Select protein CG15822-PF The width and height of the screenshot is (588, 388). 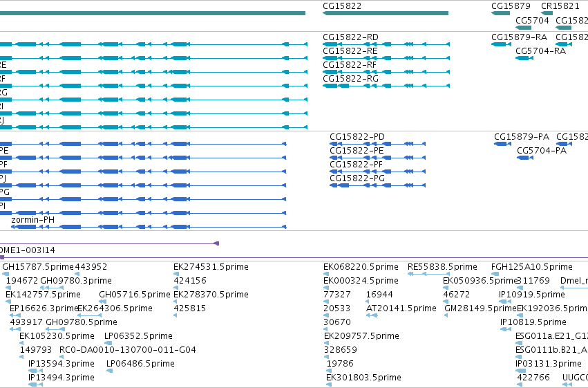378,172
